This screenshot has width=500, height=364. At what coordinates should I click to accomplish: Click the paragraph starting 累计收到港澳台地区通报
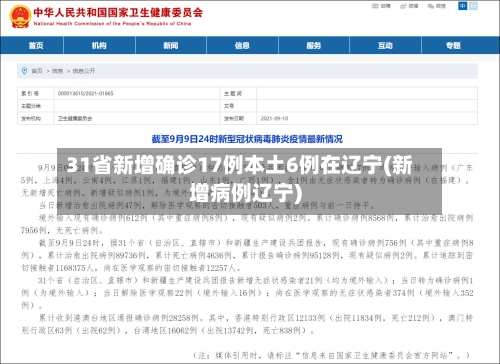247,324
